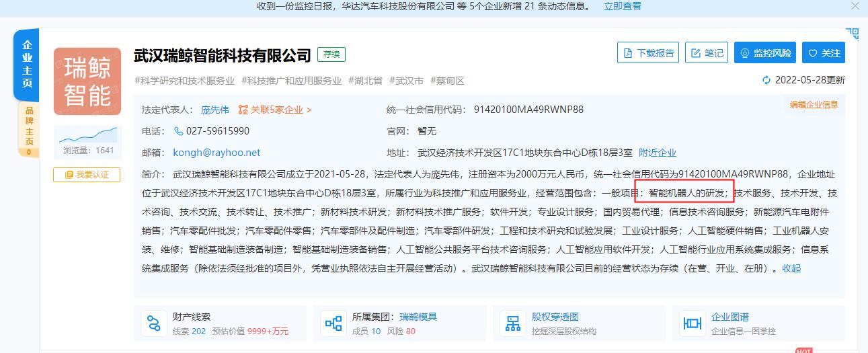Screen dimensions: 868x353
Task: Click the 下载报告 button
Action: click(649, 53)
